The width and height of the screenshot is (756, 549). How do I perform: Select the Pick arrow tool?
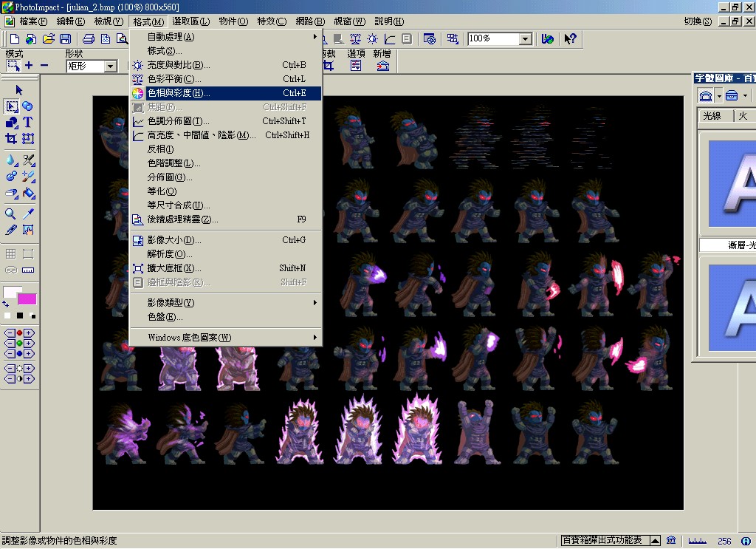coord(18,89)
